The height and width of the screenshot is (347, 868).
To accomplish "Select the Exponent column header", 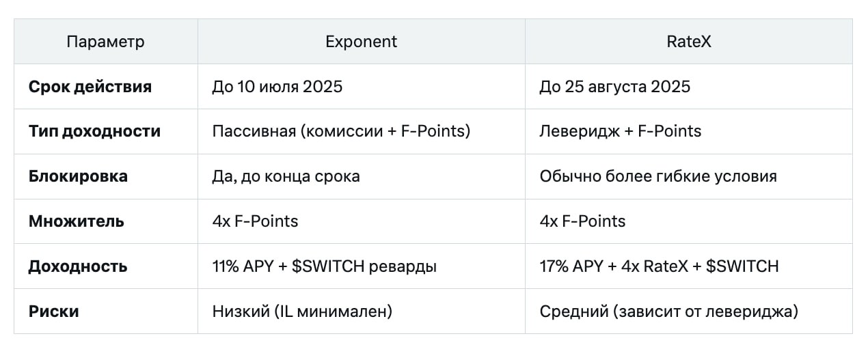I will (x=361, y=42).
